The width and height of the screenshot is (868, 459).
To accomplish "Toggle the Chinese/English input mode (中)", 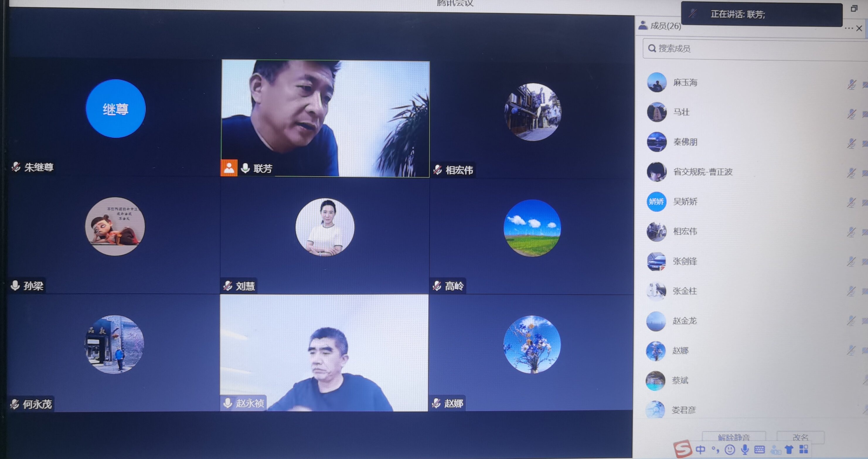I will click(701, 450).
